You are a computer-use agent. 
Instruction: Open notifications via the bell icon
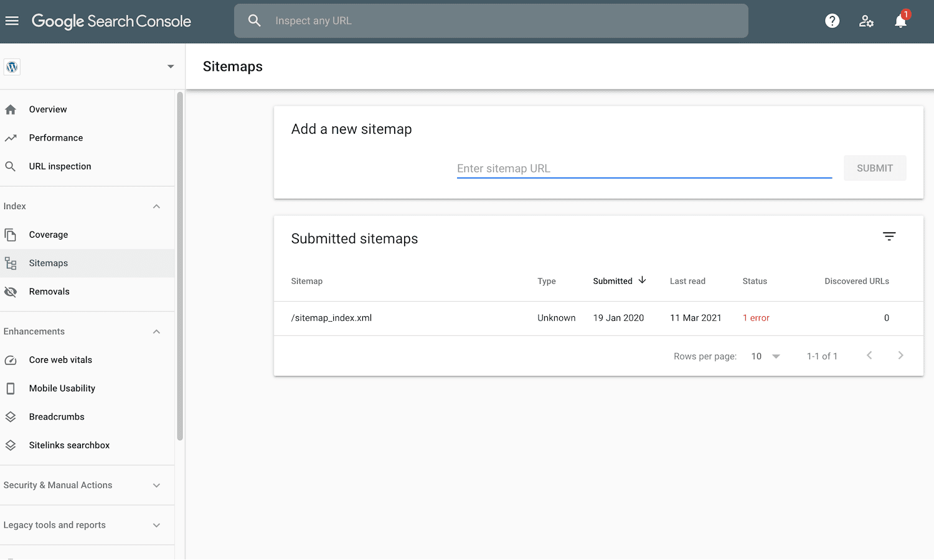[900, 21]
